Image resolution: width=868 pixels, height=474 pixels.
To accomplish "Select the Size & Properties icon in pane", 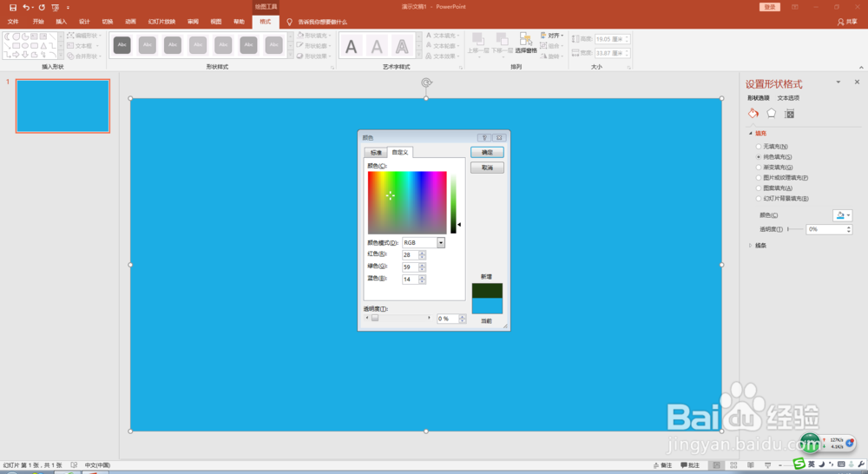I will [x=789, y=114].
